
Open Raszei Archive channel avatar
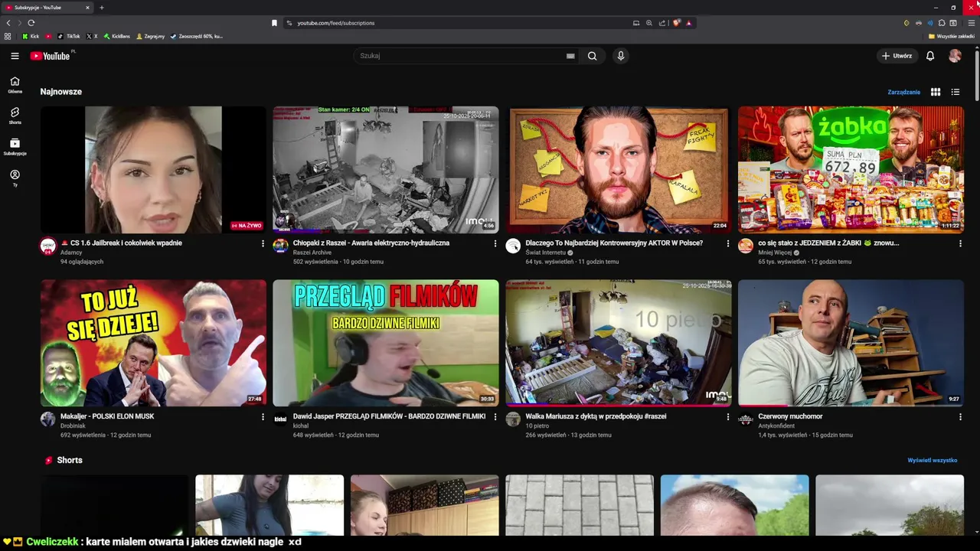coord(281,246)
